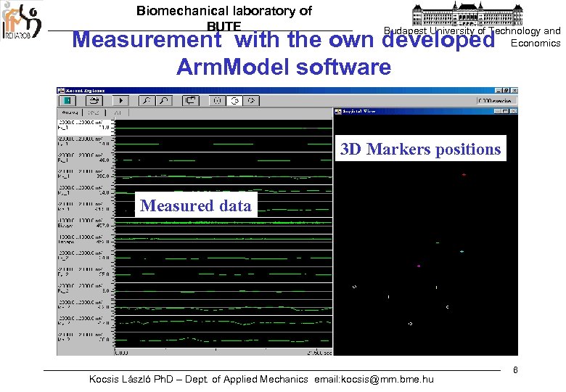The image size is (566, 392).
Task: Click the cyan marker in Spatial View
Action: 462,251
